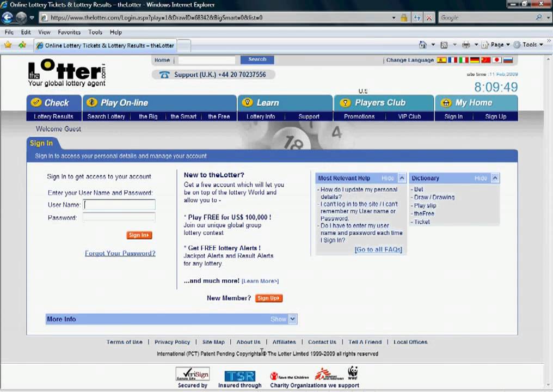This screenshot has width=553, height=392.
Task: Open the Edit menu
Action: point(26,32)
